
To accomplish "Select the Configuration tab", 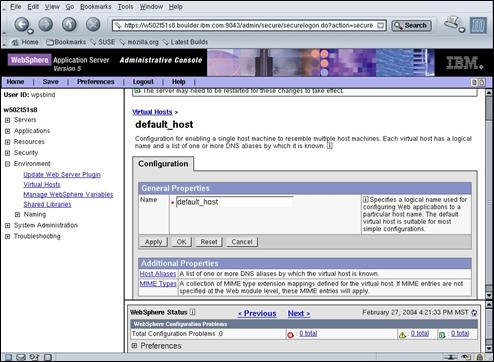I will [163, 164].
